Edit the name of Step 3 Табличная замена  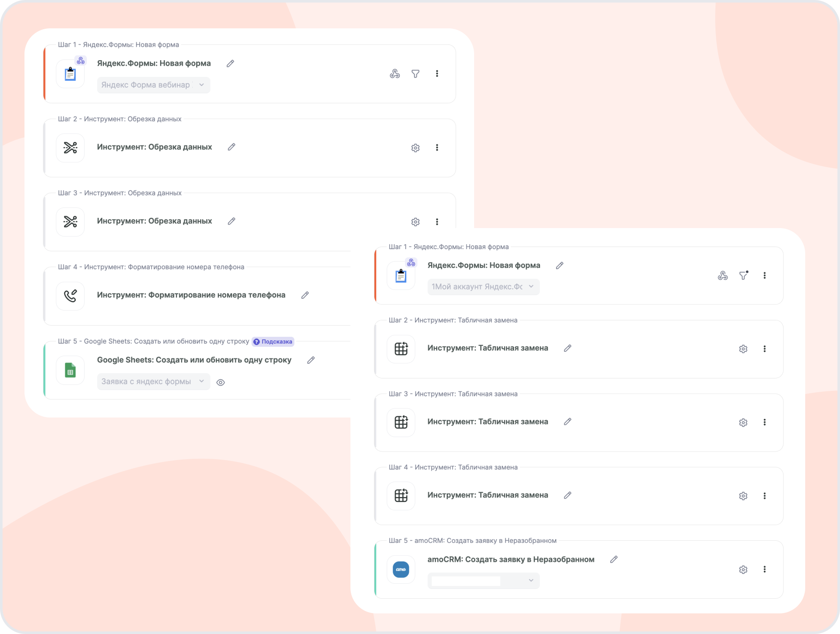568,422
